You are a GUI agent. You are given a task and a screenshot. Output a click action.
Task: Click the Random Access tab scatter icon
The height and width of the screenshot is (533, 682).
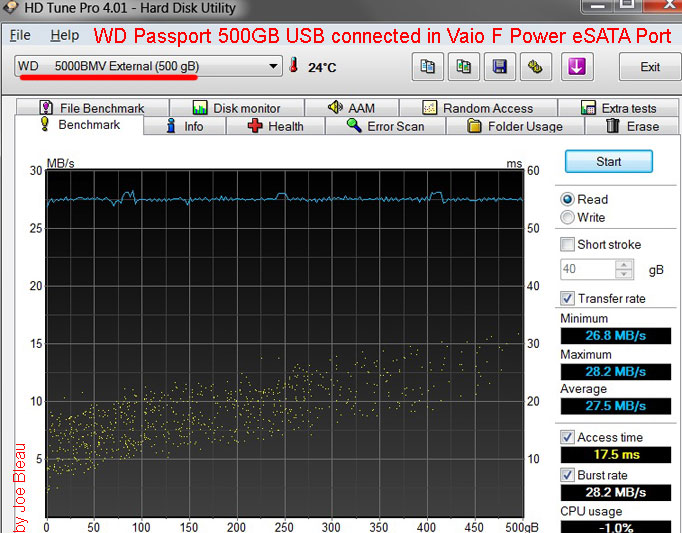(430, 107)
